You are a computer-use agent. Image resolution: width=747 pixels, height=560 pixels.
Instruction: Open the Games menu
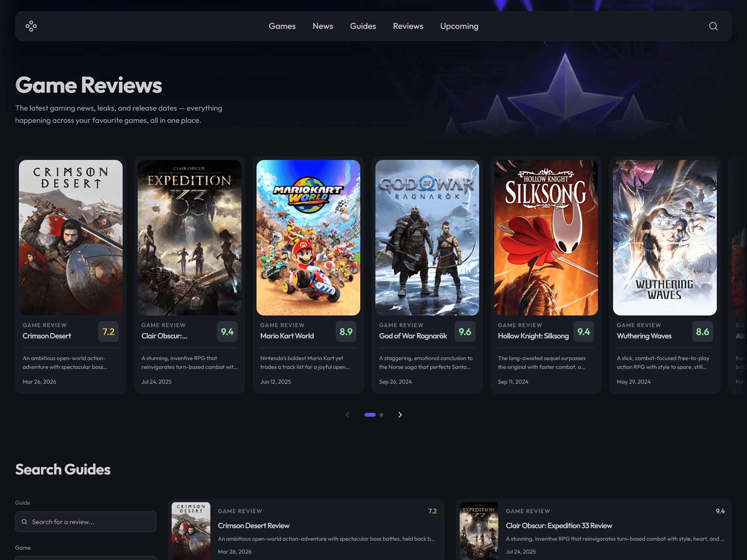click(x=282, y=26)
